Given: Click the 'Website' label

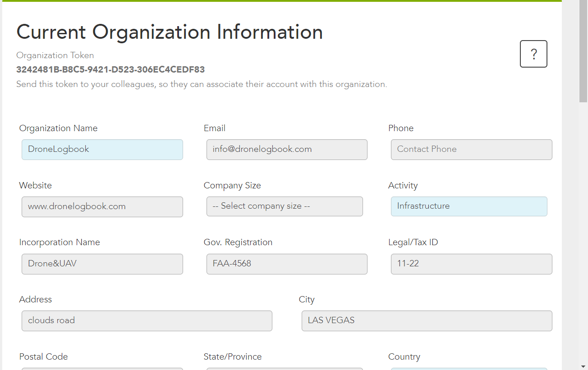Looking at the screenshot, I should (35, 186).
